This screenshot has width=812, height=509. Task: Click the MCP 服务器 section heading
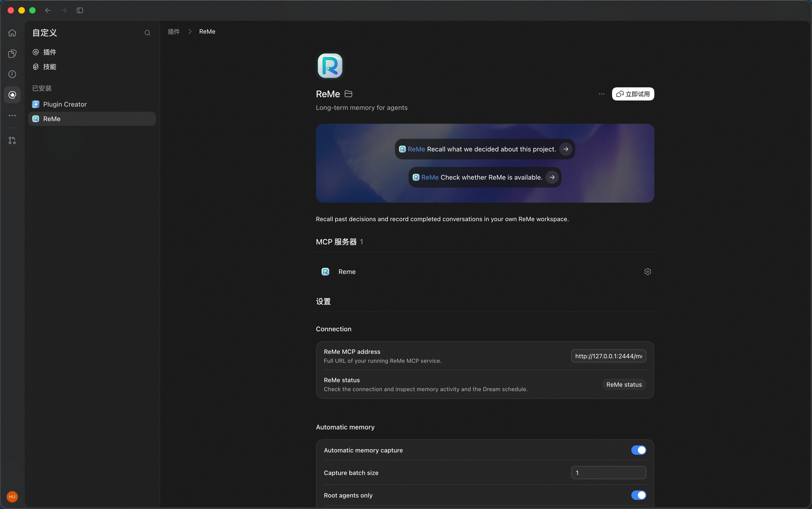[336, 242]
